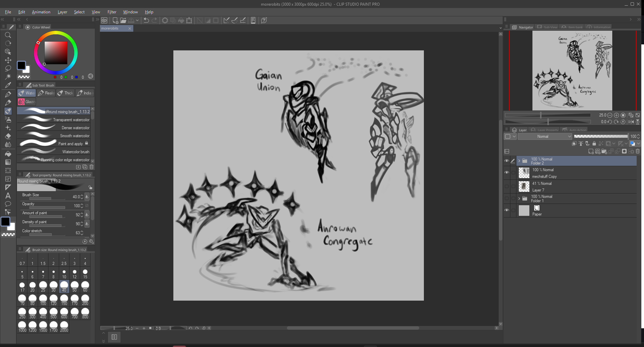The image size is (644, 347).
Task: Pick the 100 brush size preset
Action: point(43,300)
